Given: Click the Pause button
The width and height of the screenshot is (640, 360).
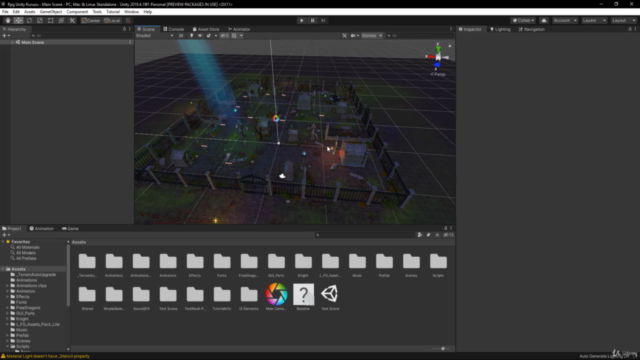Looking at the screenshot, I should (313, 20).
